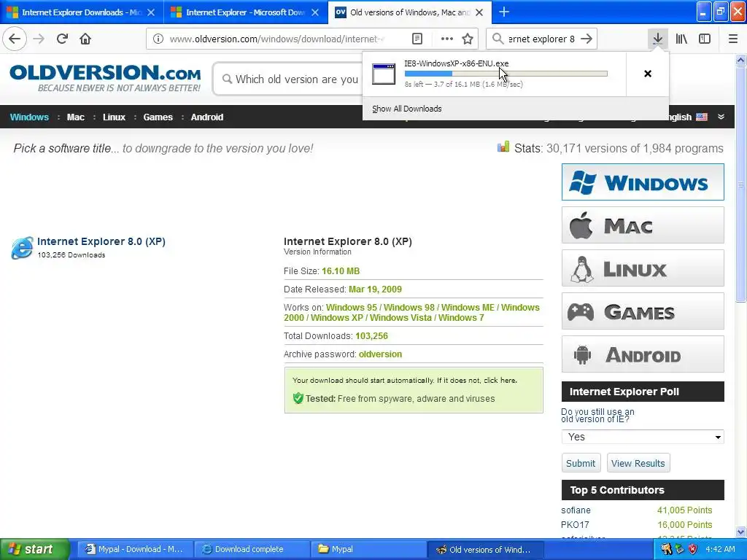Viewport: 747px width, 560px height.
Task: Open the library icon
Action: [681, 39]
